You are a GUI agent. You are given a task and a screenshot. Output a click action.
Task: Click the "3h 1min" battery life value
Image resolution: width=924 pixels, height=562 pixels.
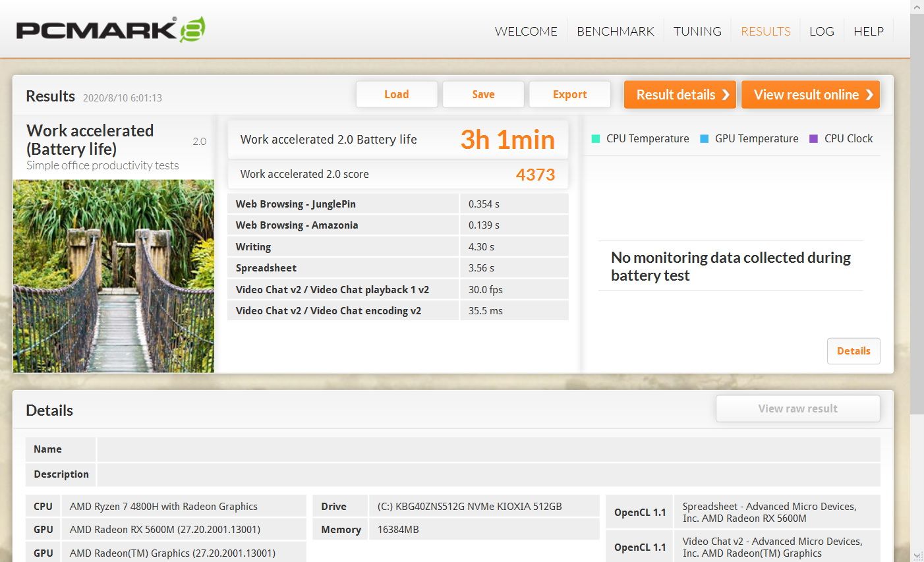pyautogui.click(x=507, y=140)
